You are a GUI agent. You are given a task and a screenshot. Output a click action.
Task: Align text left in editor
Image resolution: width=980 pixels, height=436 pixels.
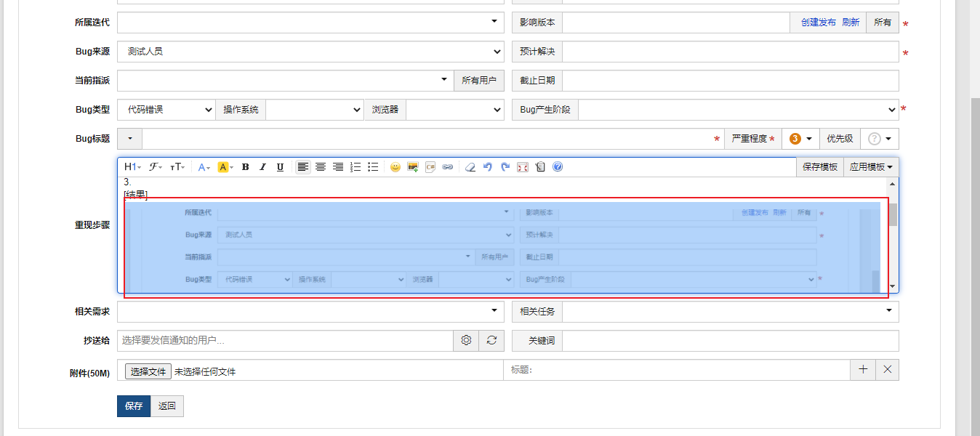[303, 167]
